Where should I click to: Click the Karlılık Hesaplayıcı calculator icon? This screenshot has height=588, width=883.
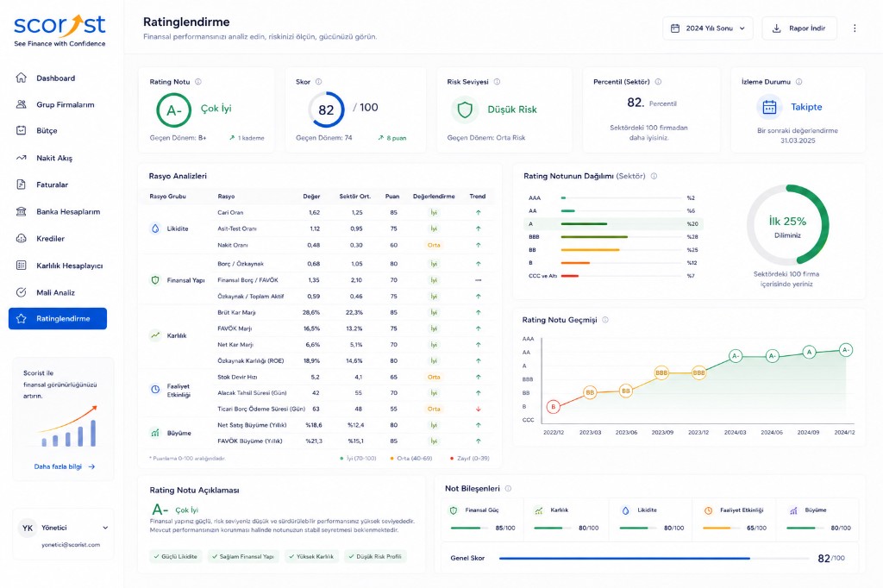[22, 266]
